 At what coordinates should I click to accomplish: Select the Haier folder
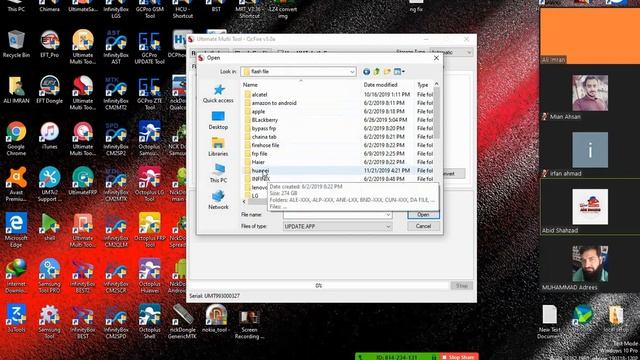pos(258,162)
